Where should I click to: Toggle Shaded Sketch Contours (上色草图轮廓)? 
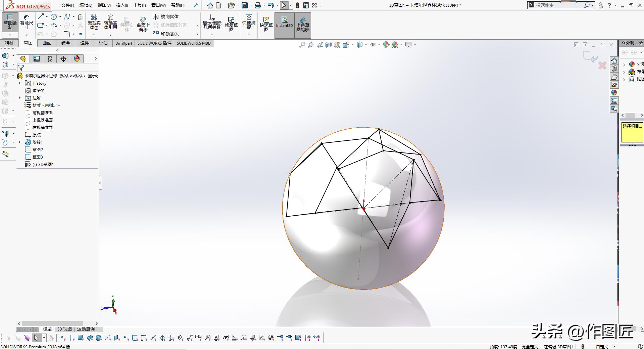303,24
